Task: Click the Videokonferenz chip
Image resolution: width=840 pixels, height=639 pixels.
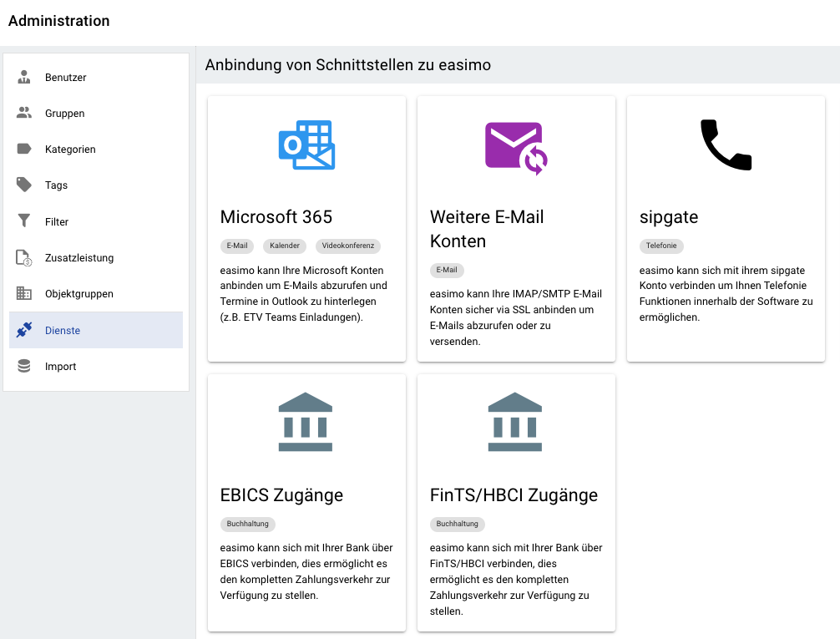Action: (347, 246)
